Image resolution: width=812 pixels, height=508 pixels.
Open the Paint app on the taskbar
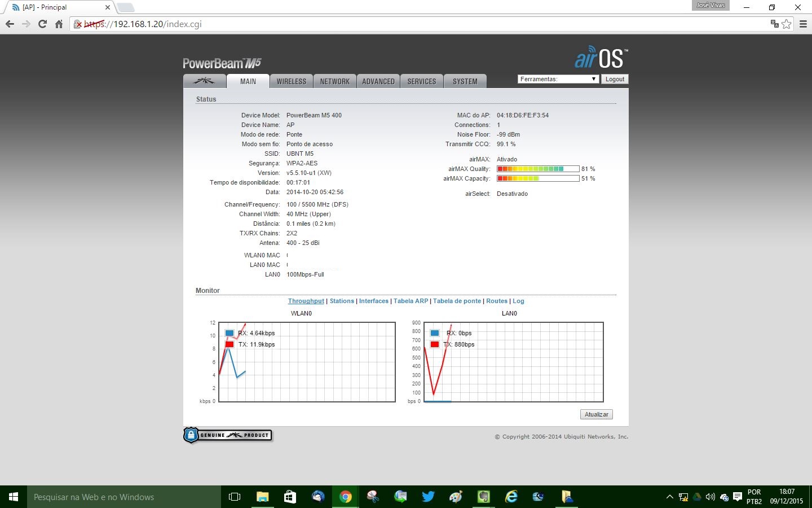456,497
